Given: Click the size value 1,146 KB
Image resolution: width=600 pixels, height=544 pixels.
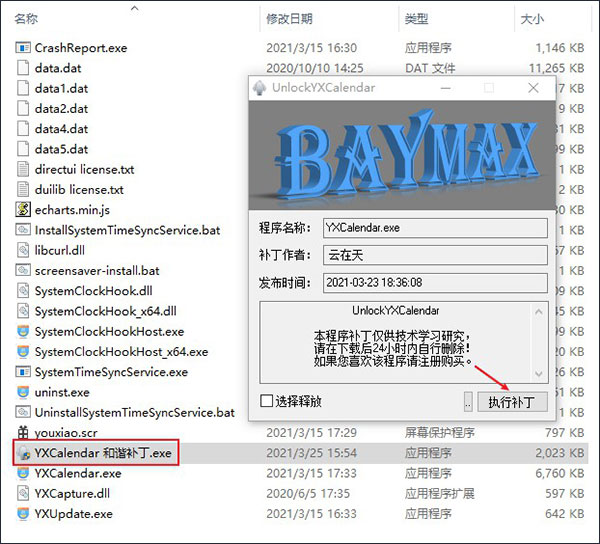Looking at the screenshot, I should (560, 48).
